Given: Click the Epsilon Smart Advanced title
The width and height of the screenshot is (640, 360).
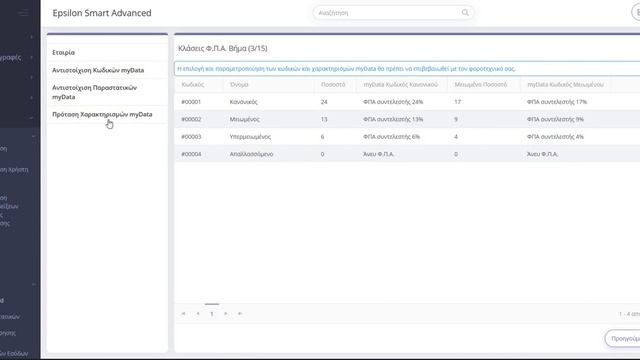Looking at the screenshot, I should coord(102,13).
